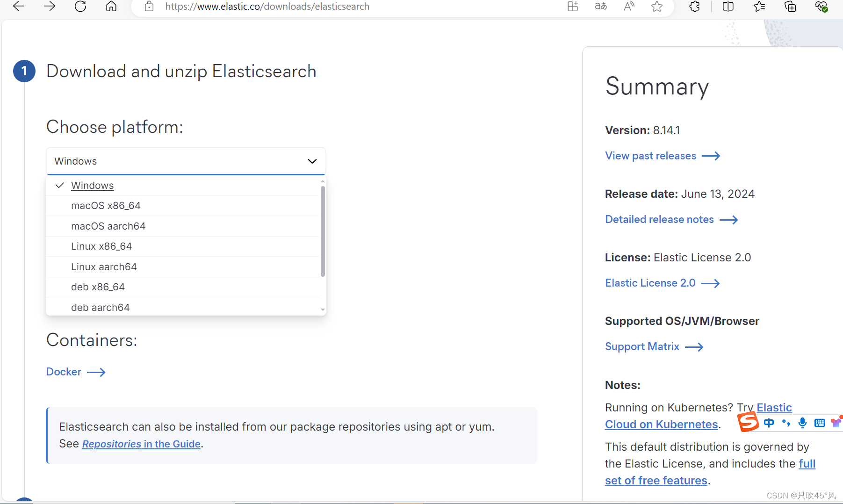Start read aloud with the A icon

pos(629,7)
